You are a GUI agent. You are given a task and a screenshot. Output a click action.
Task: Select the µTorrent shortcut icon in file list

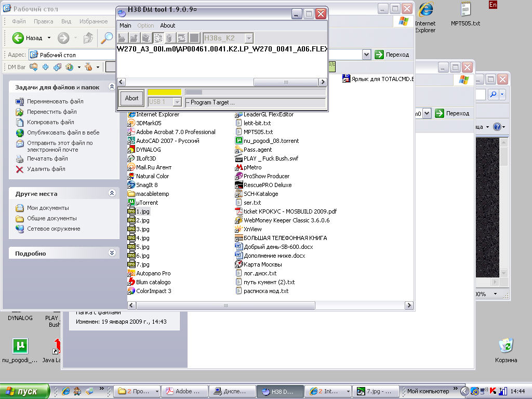[131, 203]
